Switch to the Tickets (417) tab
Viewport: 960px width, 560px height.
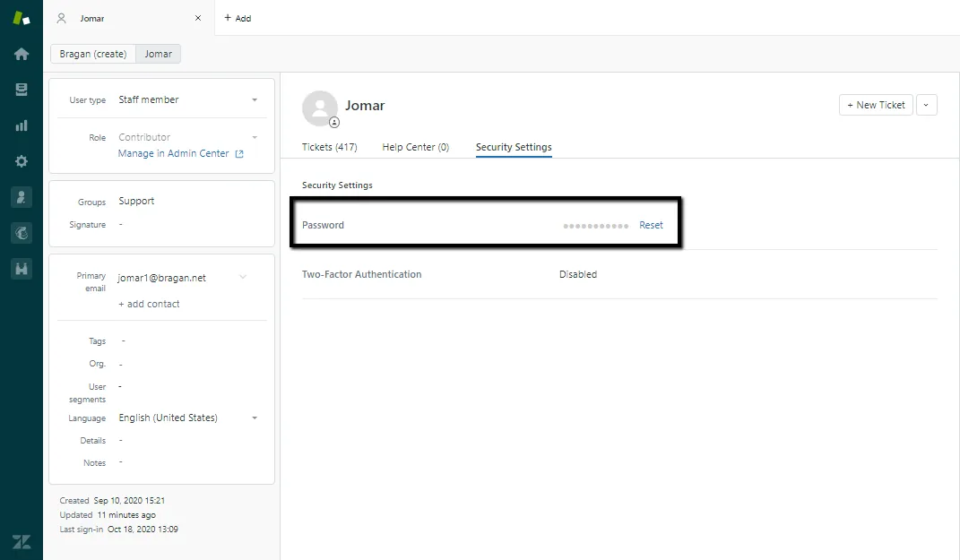pos(329,147)
